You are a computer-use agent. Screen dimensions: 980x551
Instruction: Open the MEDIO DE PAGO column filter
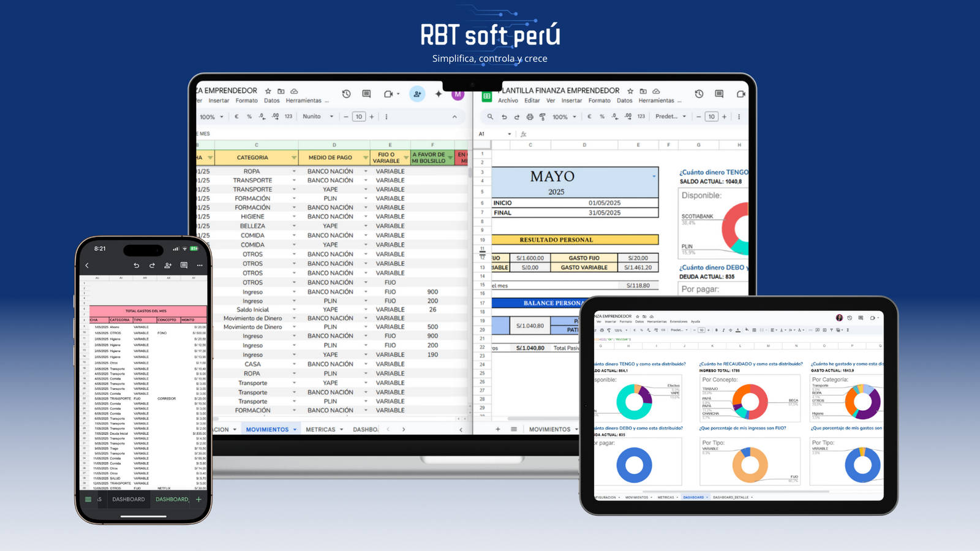[366, 158]
